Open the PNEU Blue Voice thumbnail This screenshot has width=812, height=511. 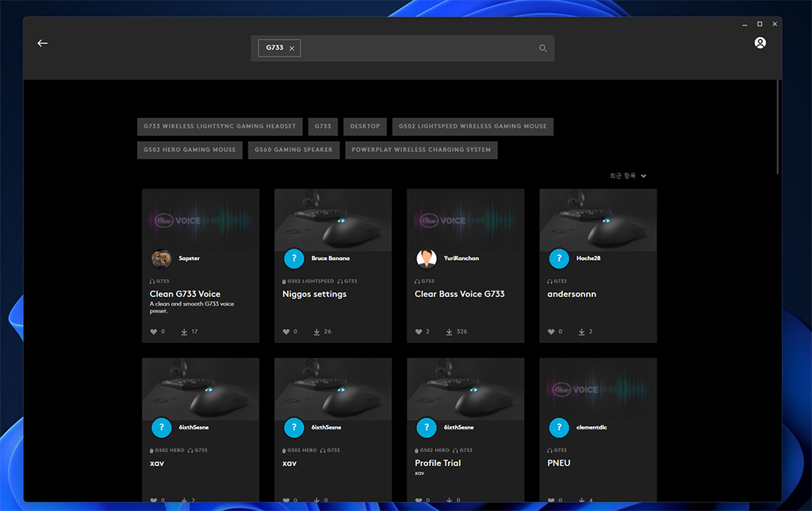click(598, 389)
